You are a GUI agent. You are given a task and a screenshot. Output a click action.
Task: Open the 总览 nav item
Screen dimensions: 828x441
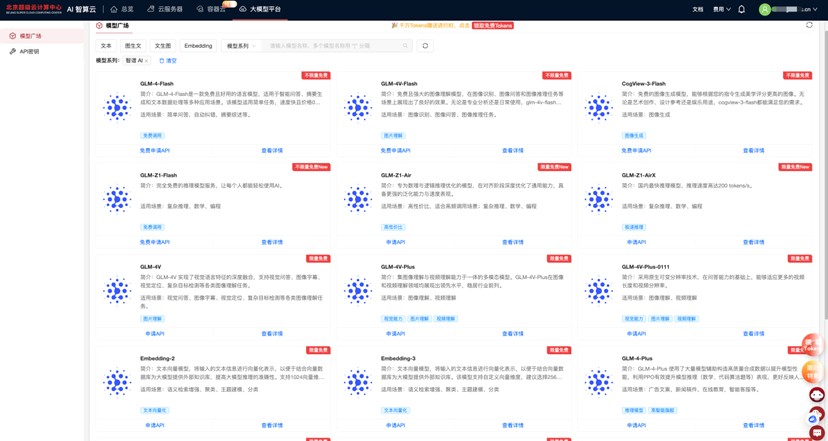(122, 9)
